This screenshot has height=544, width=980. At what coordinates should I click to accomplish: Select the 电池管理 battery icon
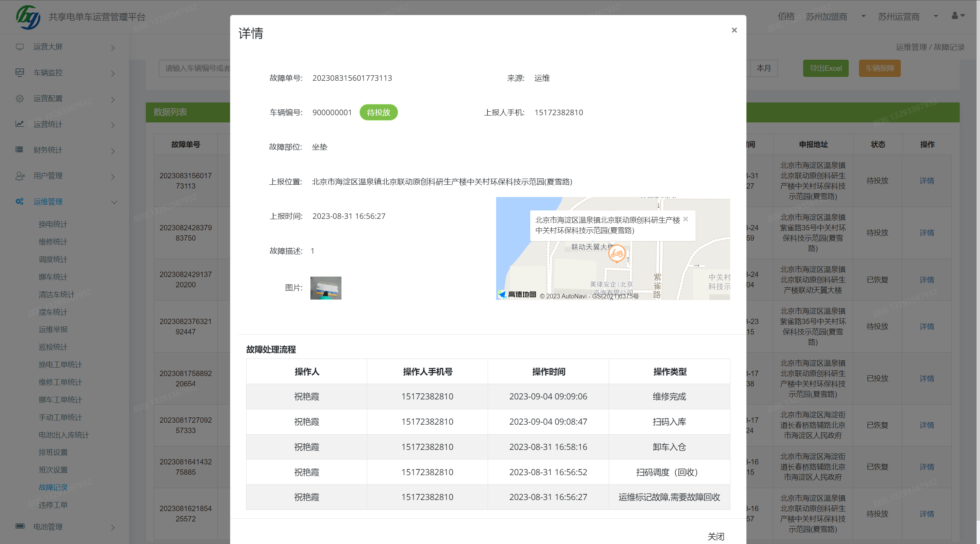[20, 526]
